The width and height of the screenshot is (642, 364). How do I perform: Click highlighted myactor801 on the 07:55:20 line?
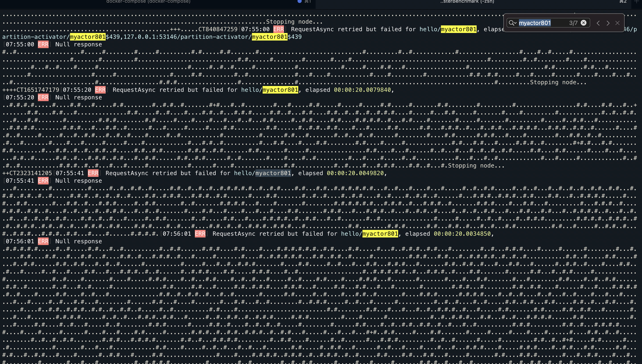click(x=280, y=90)
